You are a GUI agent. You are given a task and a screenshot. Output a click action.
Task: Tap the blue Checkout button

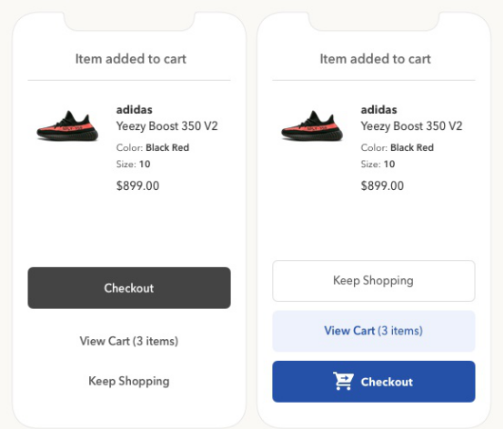tap(374, 382)
